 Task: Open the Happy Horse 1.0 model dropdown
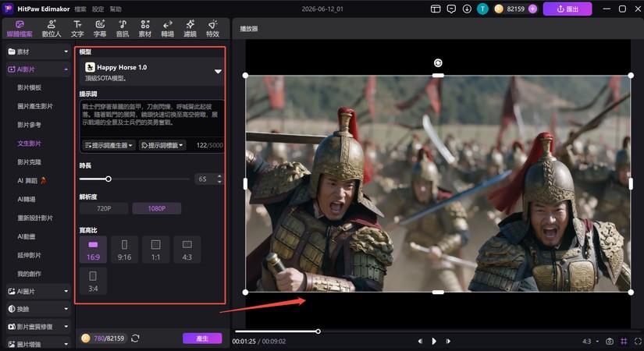[152, 72]
